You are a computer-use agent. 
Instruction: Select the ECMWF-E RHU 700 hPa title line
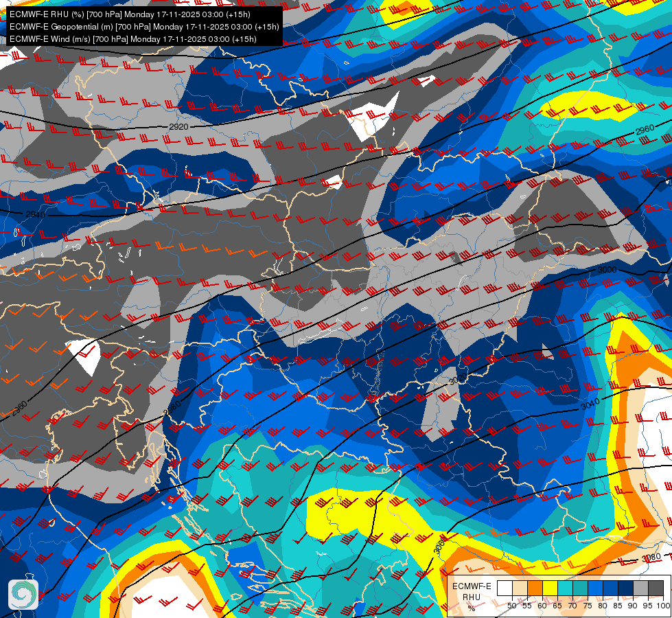130,14
